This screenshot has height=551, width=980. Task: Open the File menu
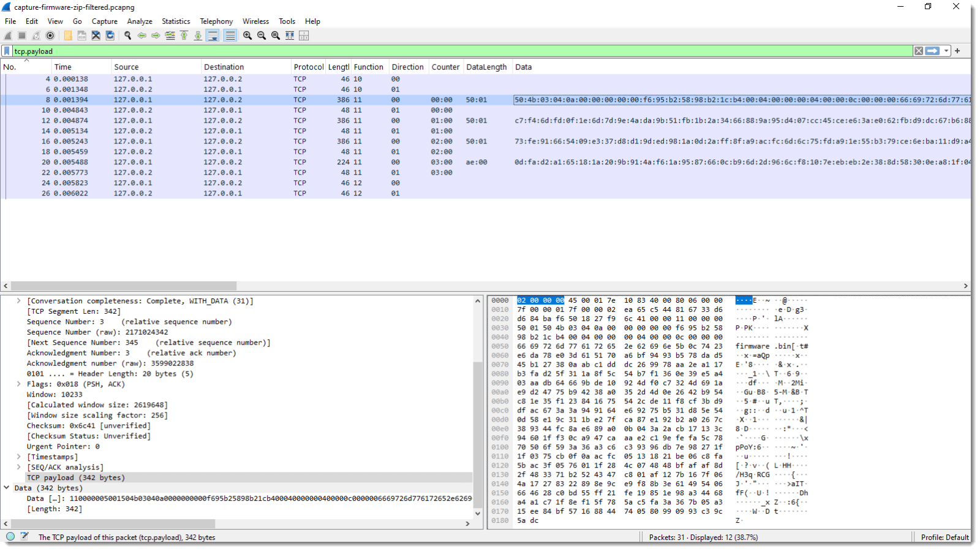pos(10,21)
